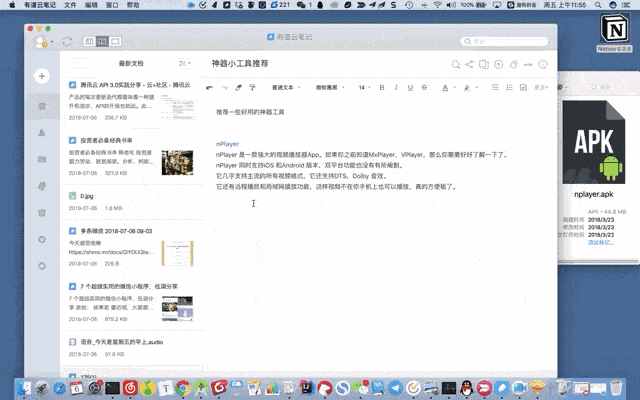This screenshot has height=400, width=640.
Task: Open the 0.jpg note item
Action: (132, 202)
